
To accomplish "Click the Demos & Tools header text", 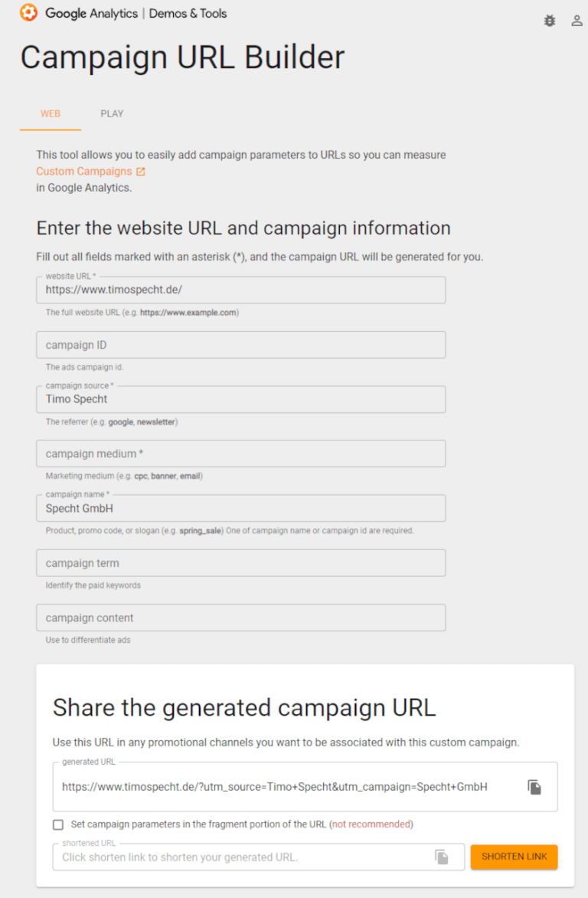I will [188, 13].
